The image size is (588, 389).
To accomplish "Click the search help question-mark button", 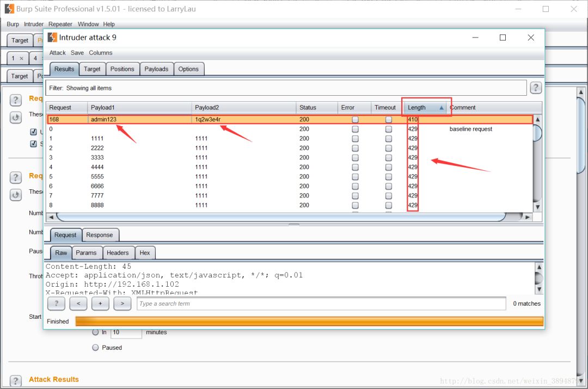I will coord(56,304).
